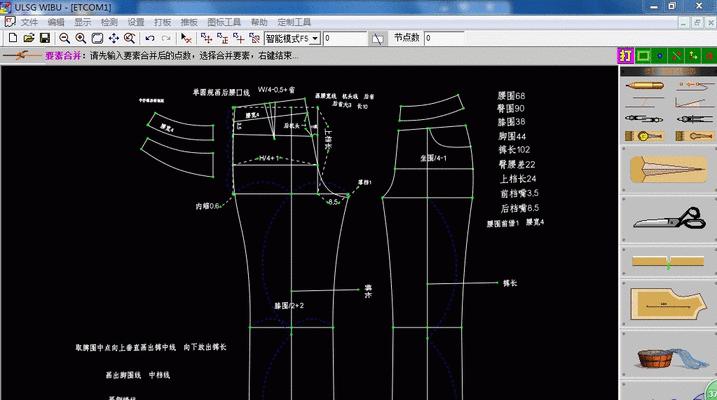This screenshot has width=717, height=400.
Task: Select the seam join ruler tool
Action: (x=668, y=262)
